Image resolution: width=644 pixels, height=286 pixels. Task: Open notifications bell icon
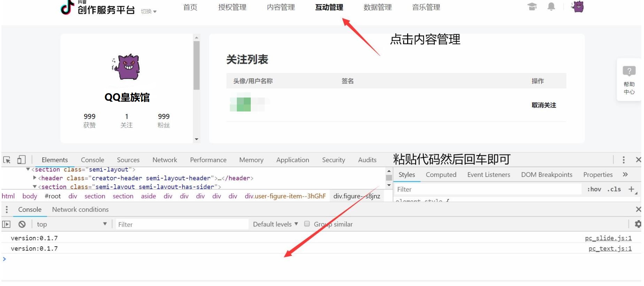[551, 7]
